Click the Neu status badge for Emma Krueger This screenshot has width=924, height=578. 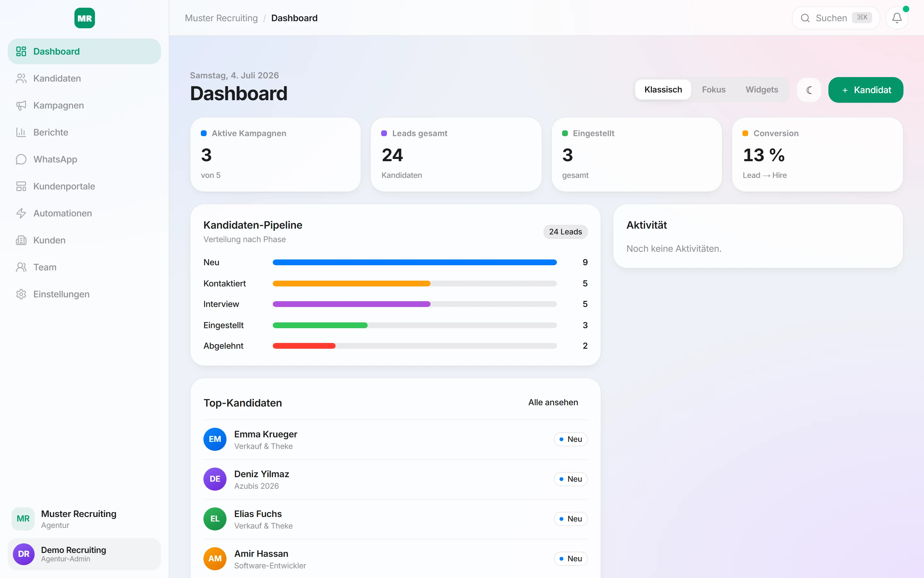pos(570,439)
